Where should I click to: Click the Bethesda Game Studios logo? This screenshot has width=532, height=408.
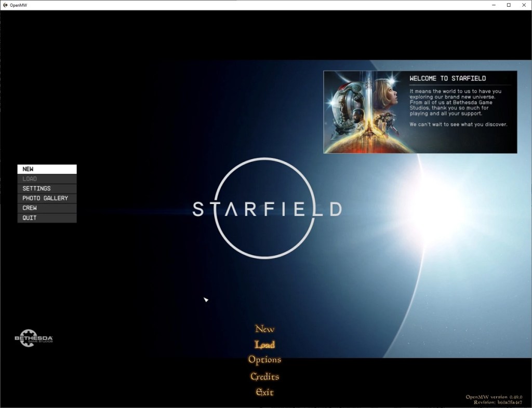[x=32, y=338]
